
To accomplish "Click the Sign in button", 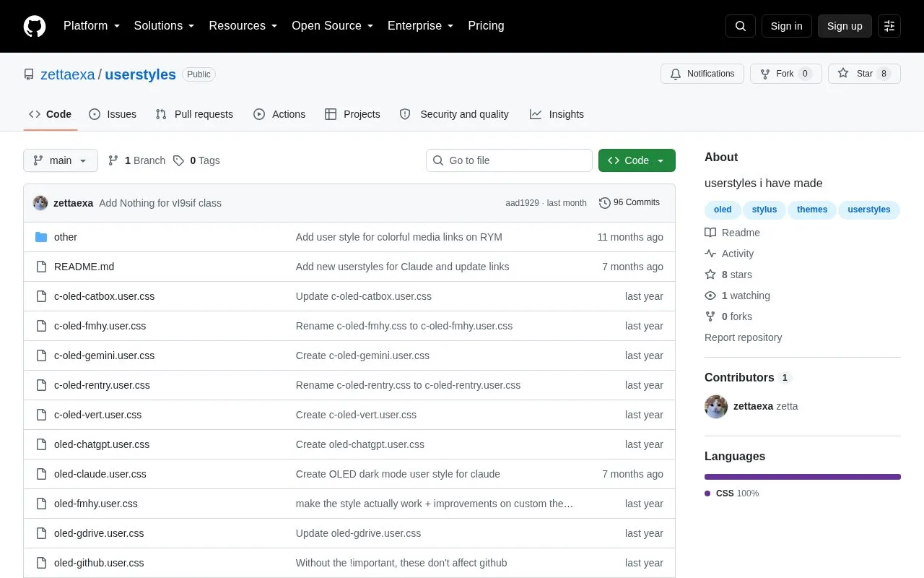I will 787,26.
